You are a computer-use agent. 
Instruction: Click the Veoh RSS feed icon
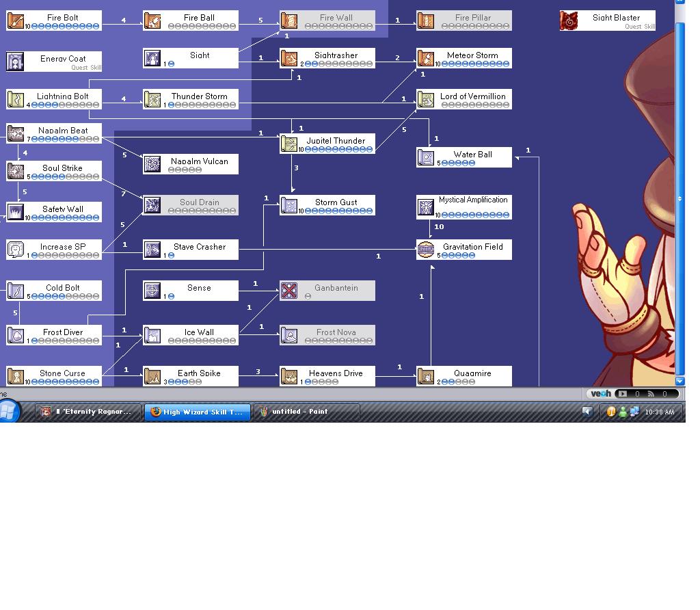click(x=651, y=393)
